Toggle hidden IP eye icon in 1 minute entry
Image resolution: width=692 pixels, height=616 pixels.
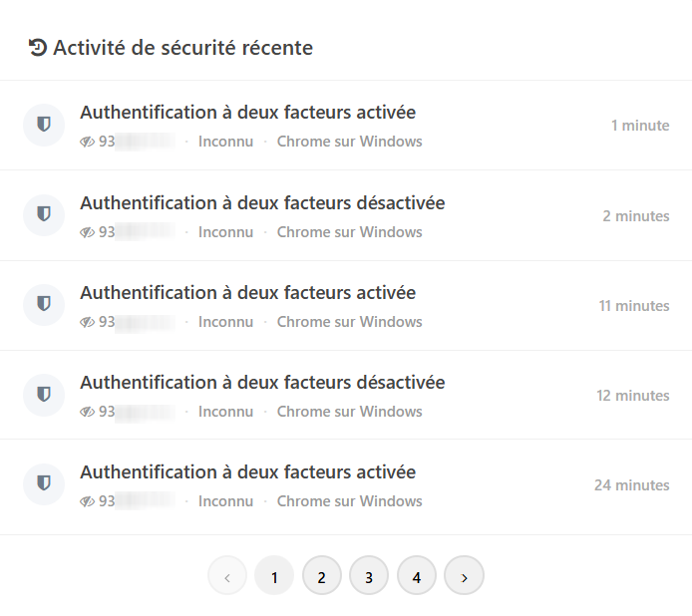[87, 142]
